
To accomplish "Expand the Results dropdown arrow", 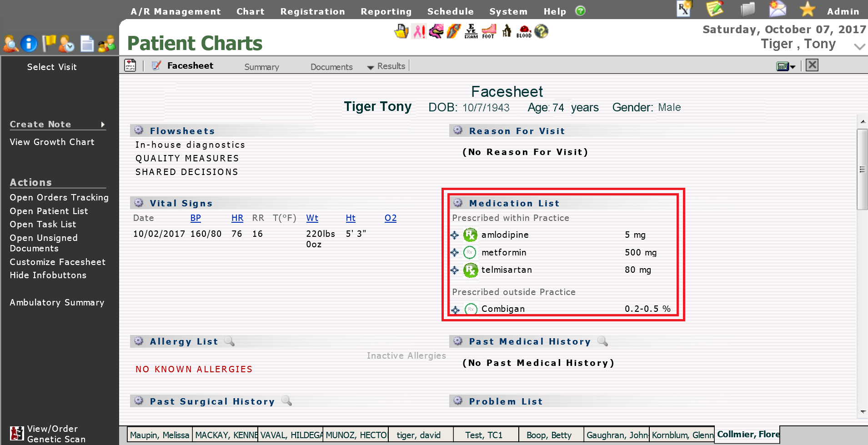I will (x=371, y=67).
